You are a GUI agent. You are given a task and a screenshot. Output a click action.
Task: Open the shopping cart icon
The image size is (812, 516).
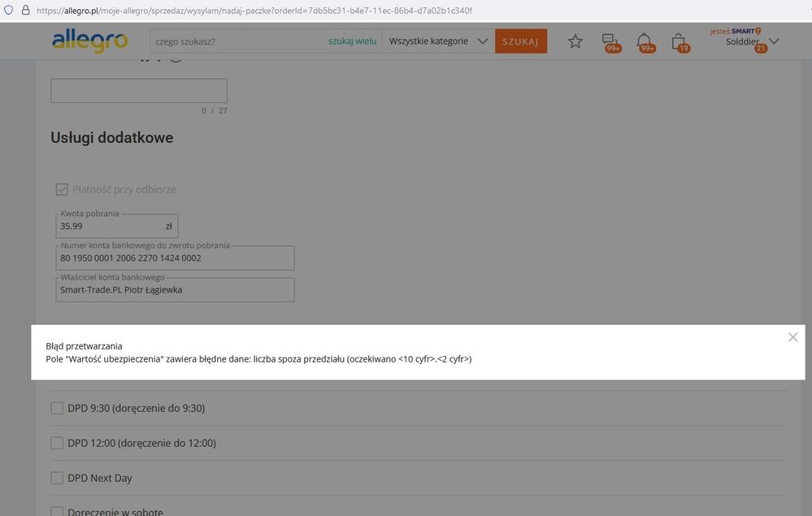point(679,41)
